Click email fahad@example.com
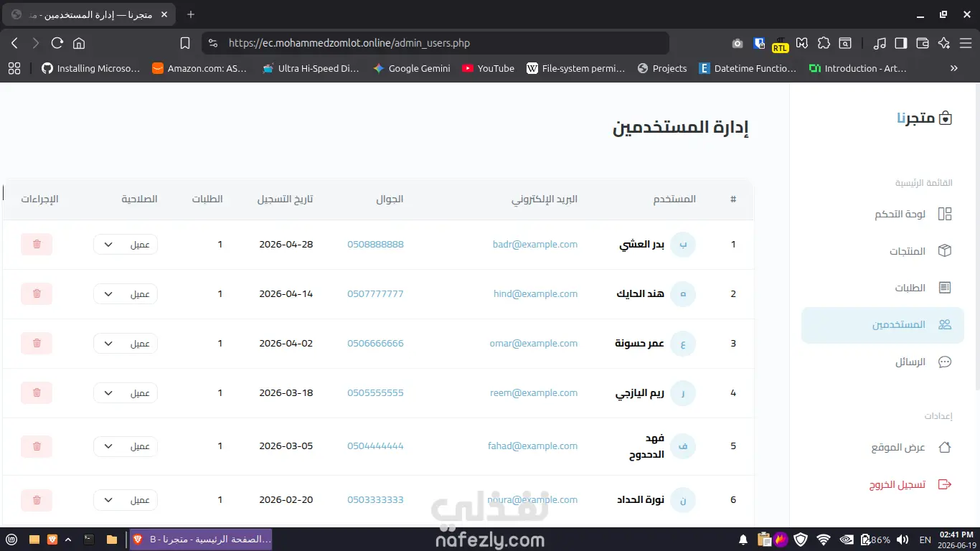Image resolution: width=980 pixels, height=551 pixels. tap(533, 446)
